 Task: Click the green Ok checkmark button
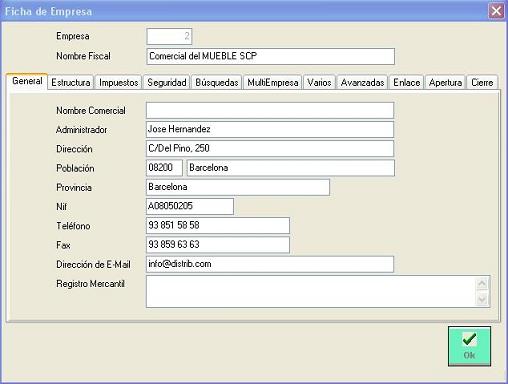[469, 346]
